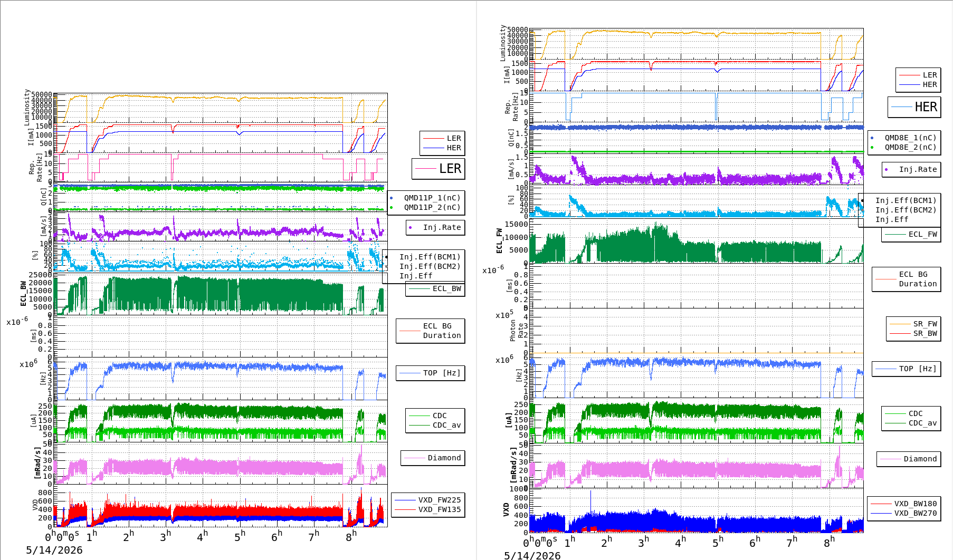This screenshot has height=560, width=953.
Task: Click the left panel TOP rate trace plot
Action: click(221, 378)
